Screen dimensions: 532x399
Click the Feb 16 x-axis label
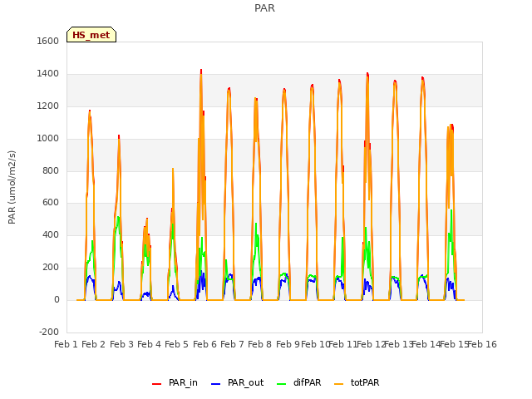pyautogui.click(x=482, y=344)
